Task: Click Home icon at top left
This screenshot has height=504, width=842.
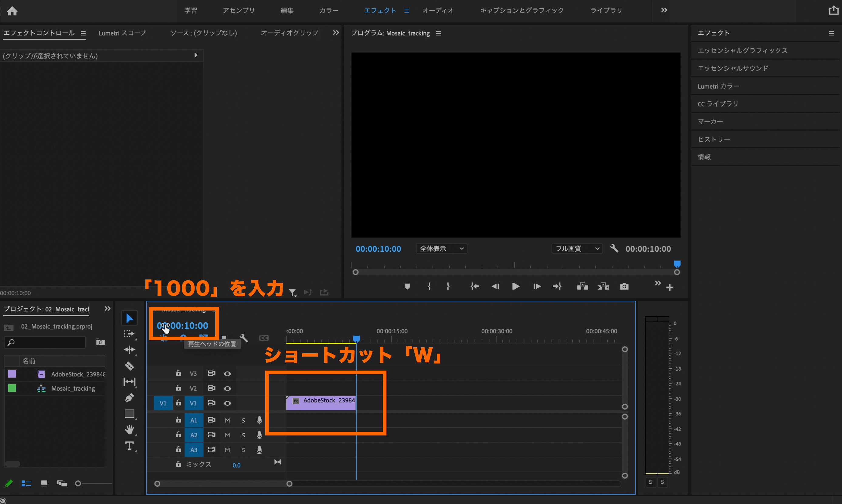Action: point(12,11)
